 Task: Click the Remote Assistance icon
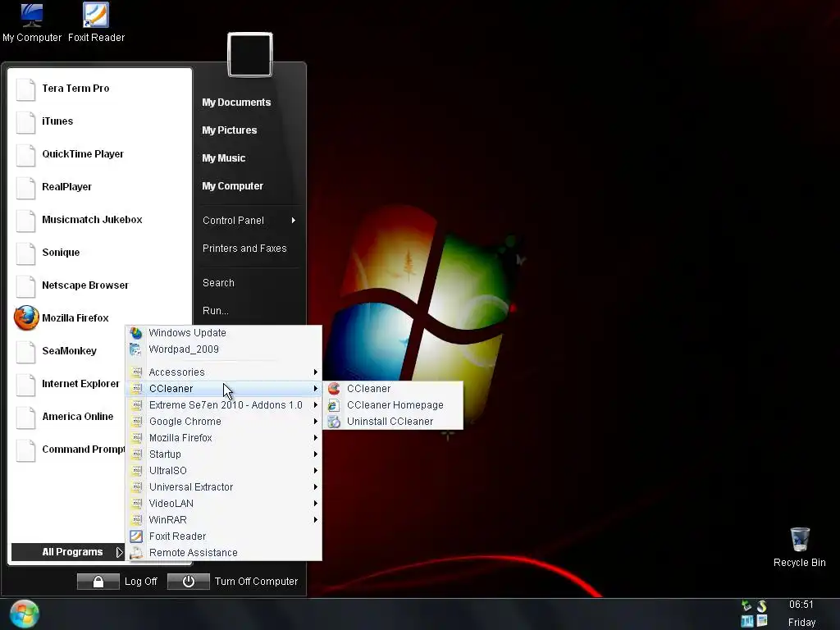(x=137, y=553)
